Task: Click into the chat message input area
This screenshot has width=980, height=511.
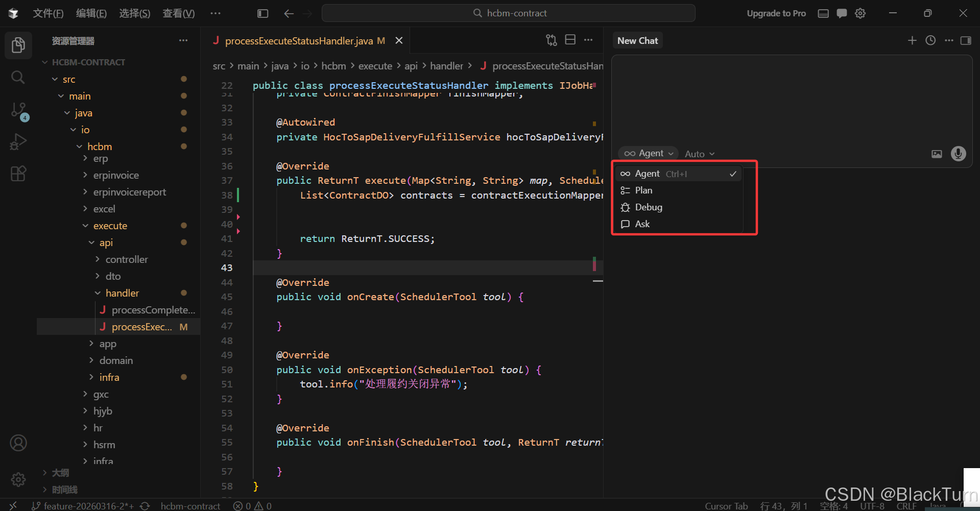Action: pos(792,100)
